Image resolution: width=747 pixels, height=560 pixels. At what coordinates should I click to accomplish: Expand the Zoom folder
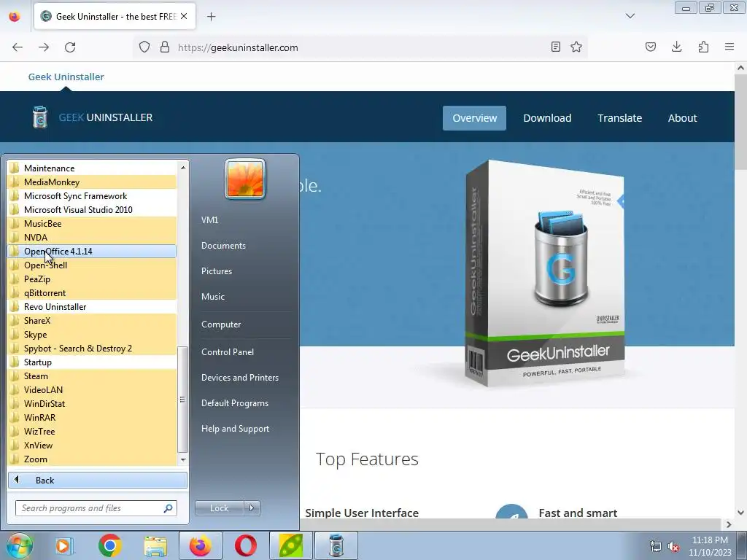[x=92, y=459]
